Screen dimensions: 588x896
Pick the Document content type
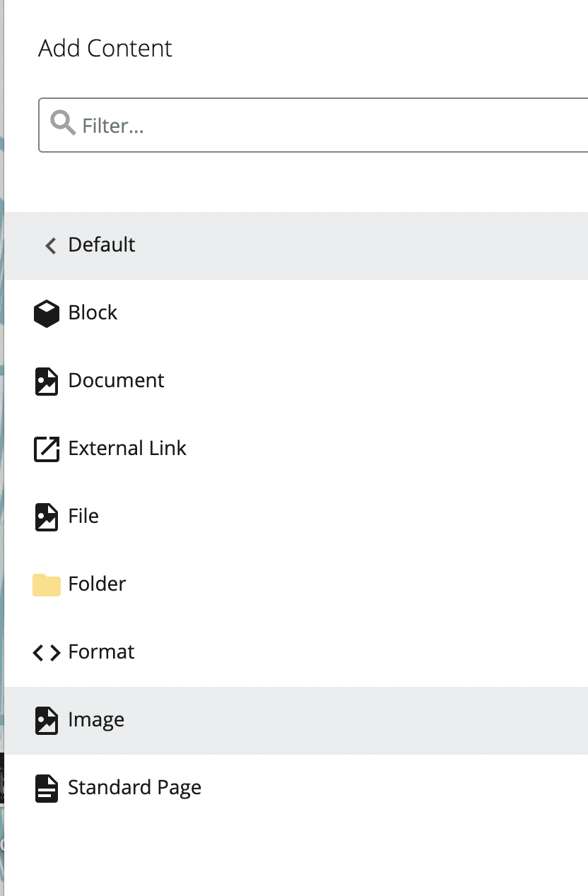(x=116, y=381)
